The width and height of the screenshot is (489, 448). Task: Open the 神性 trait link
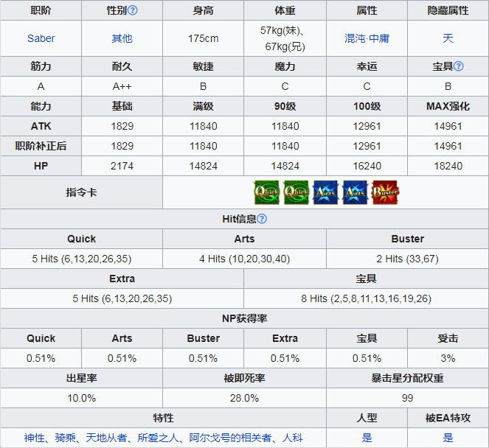tap(35, 438)
